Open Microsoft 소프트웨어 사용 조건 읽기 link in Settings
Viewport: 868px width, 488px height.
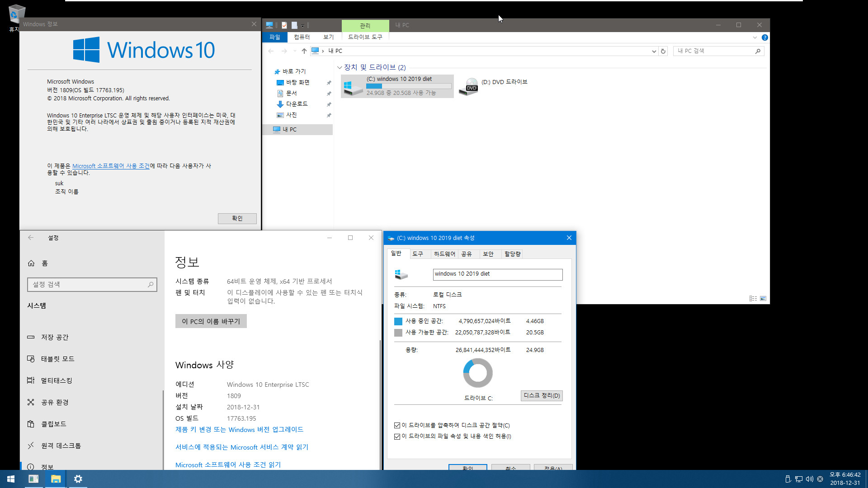click(x=228, y=465)
